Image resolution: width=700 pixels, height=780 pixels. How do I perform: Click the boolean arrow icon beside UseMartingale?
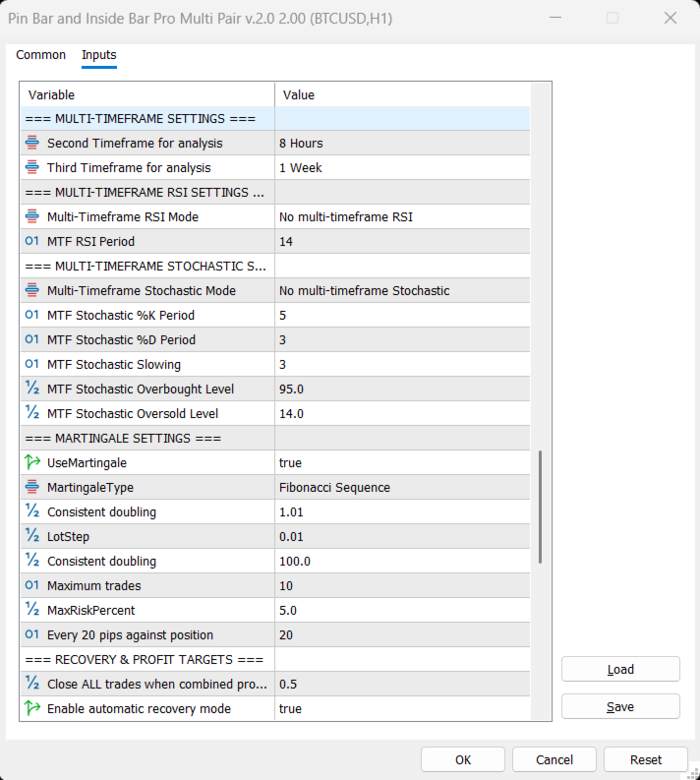(32, 462)
